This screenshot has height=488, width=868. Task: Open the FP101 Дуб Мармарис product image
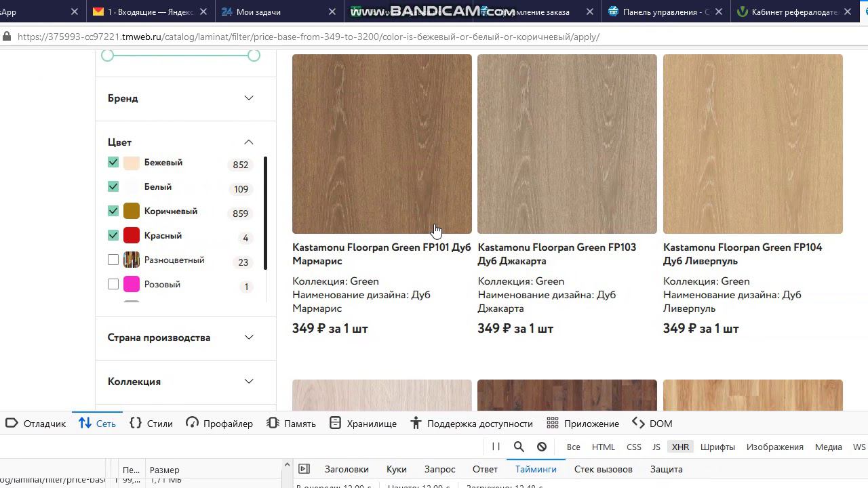tap(382, 144)
